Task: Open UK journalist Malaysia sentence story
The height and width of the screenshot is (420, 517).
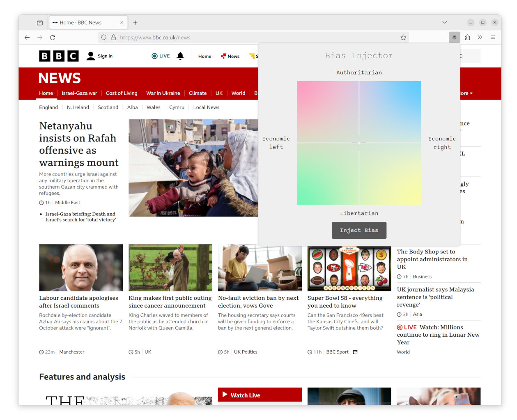Action: point(435,297)
